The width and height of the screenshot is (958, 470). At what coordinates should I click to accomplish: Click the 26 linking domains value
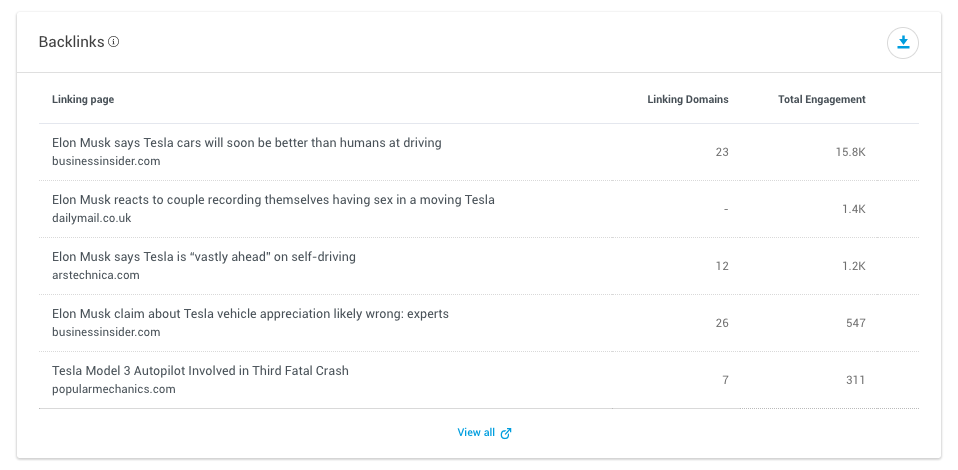coord(722,323)
